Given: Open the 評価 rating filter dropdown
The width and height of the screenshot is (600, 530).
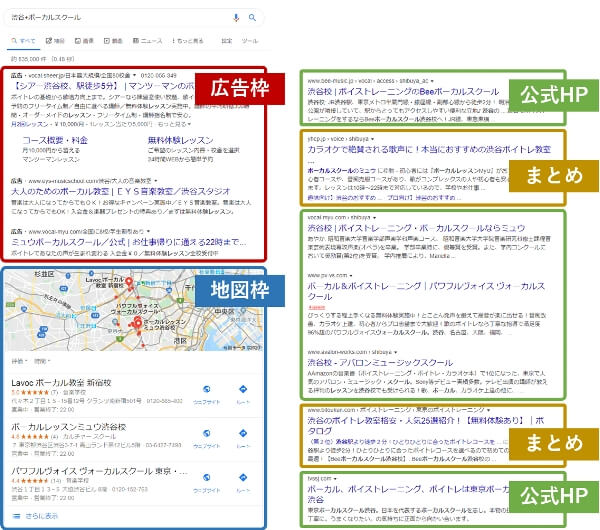Looking at the screenshot, I should click(x=19, y=361).
